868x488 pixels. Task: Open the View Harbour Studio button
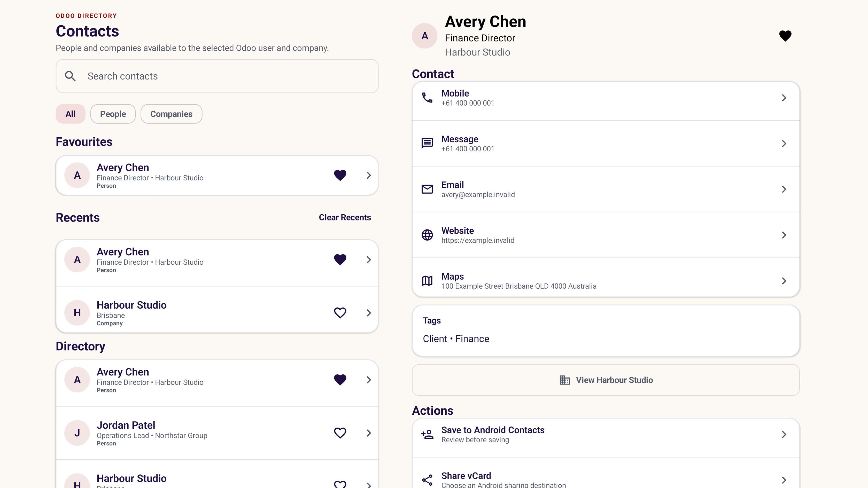tap(606, 380)
